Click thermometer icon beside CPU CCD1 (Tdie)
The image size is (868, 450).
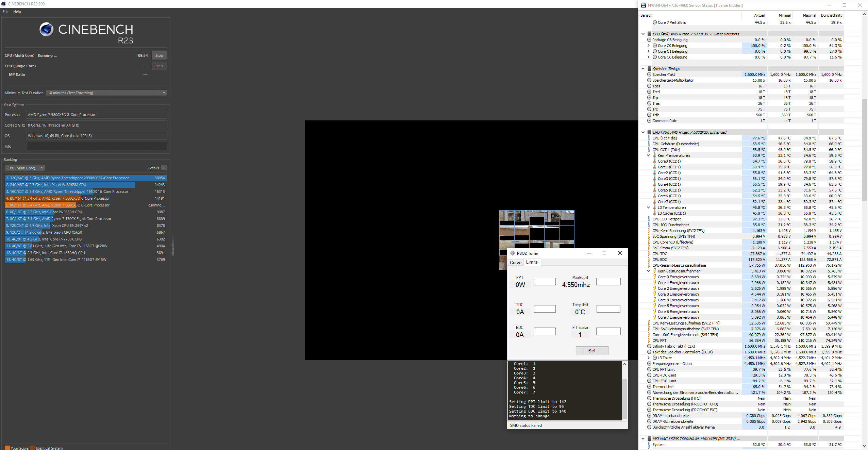649,150
